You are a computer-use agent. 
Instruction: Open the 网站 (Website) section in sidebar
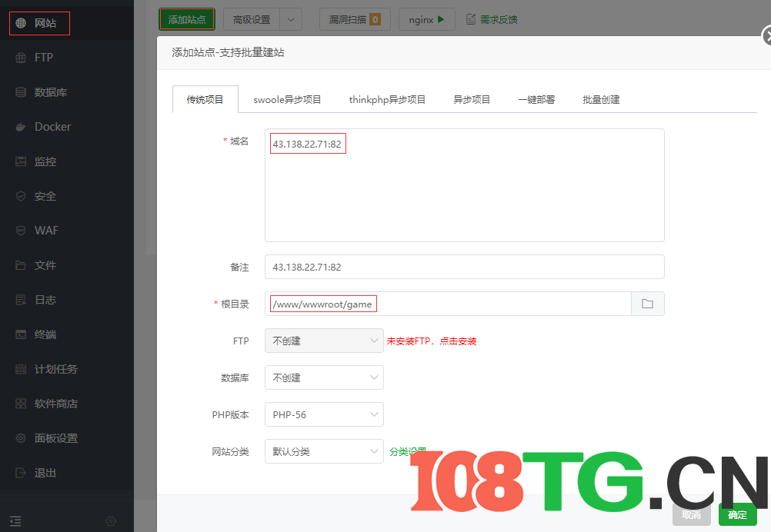pyautogui.click(x=39, y=23)
